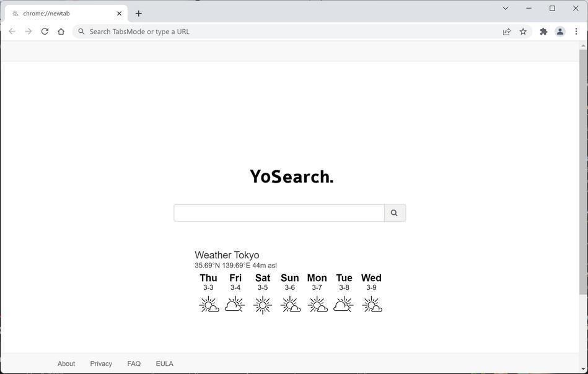
Task: Open the FAQ footer link
Action: click(x=134, y=363)
